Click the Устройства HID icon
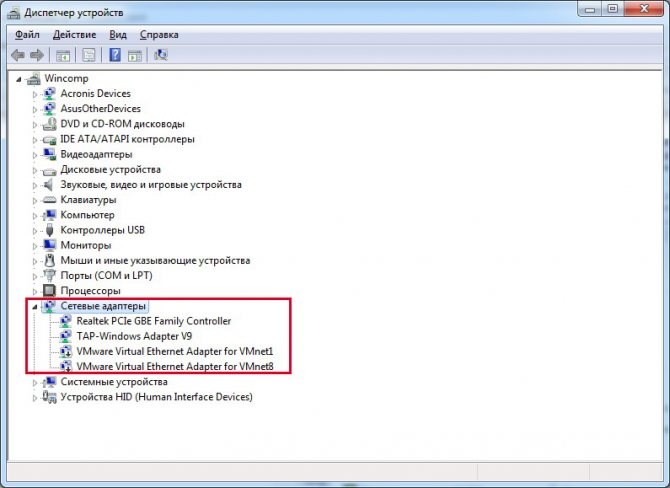The width and height of the screenshot is (670, 488). pyautogui.click(x=50, y=397)
